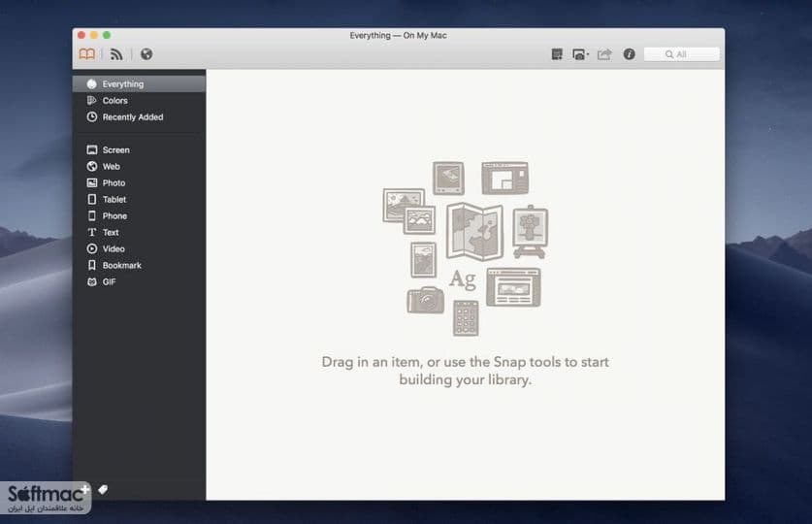Focus the All search field
The image size is (812, 524).
click(x=681, y=54)
